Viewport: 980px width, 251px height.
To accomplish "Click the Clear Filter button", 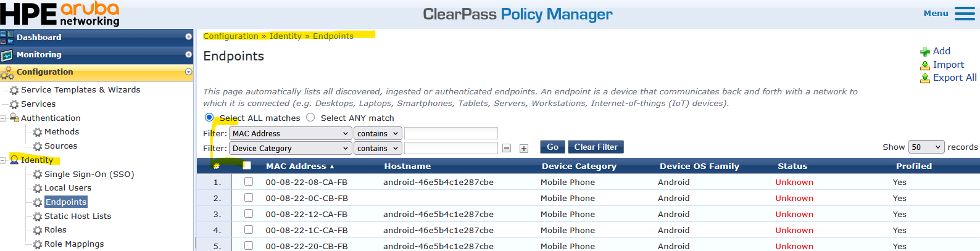I will click(596, 147).
